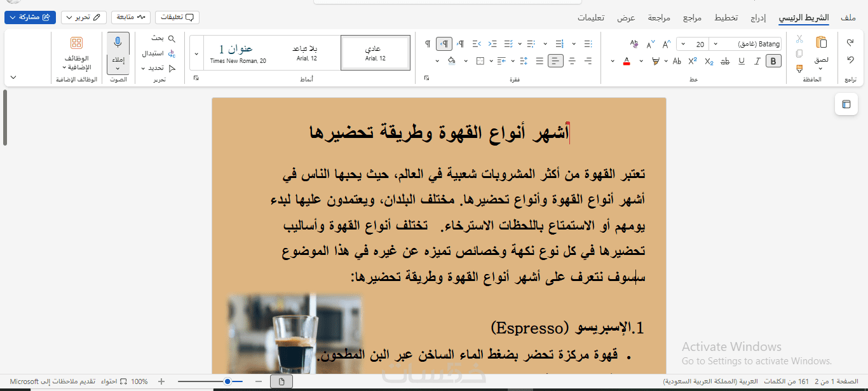
Task: Click the bullets list icon
Action: coord(588,44)
